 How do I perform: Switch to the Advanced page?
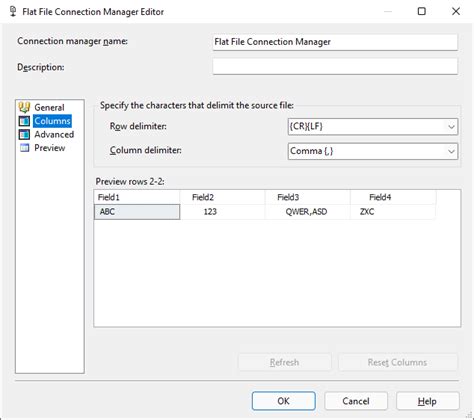pyautogui.click(x=54, y=134)
